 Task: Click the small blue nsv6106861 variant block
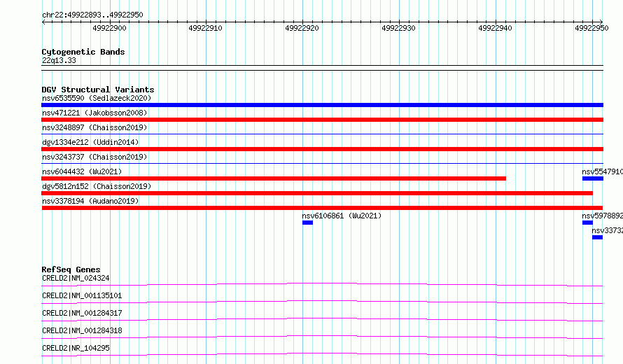(x=307, y=223)
